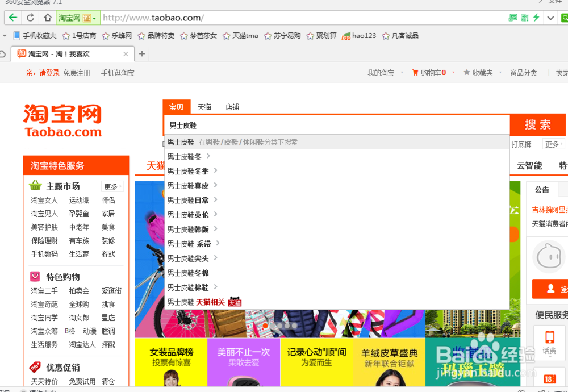Click the screenshot capture icon near address bar
This screenshot has width=568, height=392.
[513, 17]
